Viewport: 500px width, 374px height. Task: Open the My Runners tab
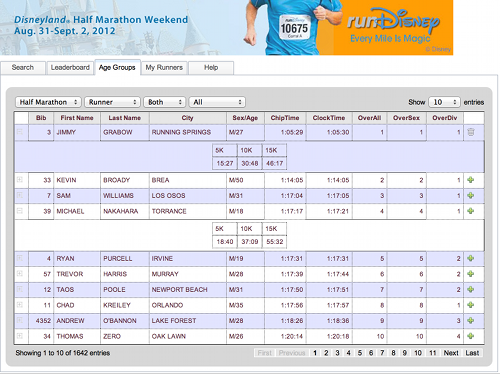tap(164, 68)
